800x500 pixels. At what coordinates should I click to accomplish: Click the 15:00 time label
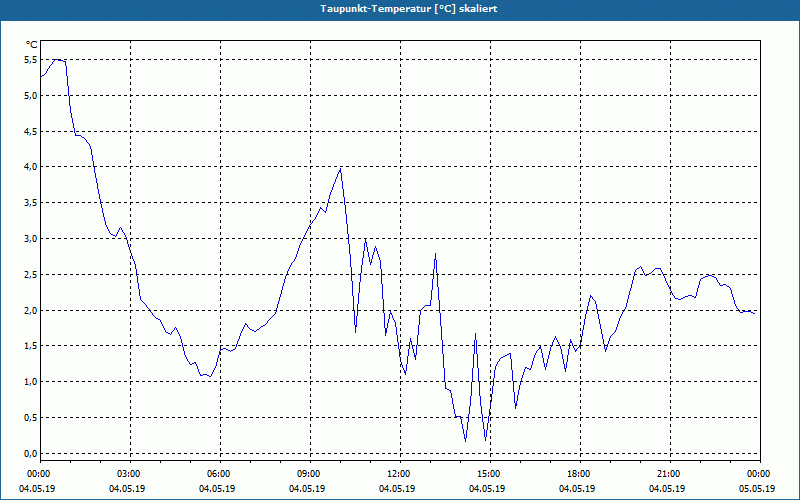pyautogui.click(x=490, y=474)
